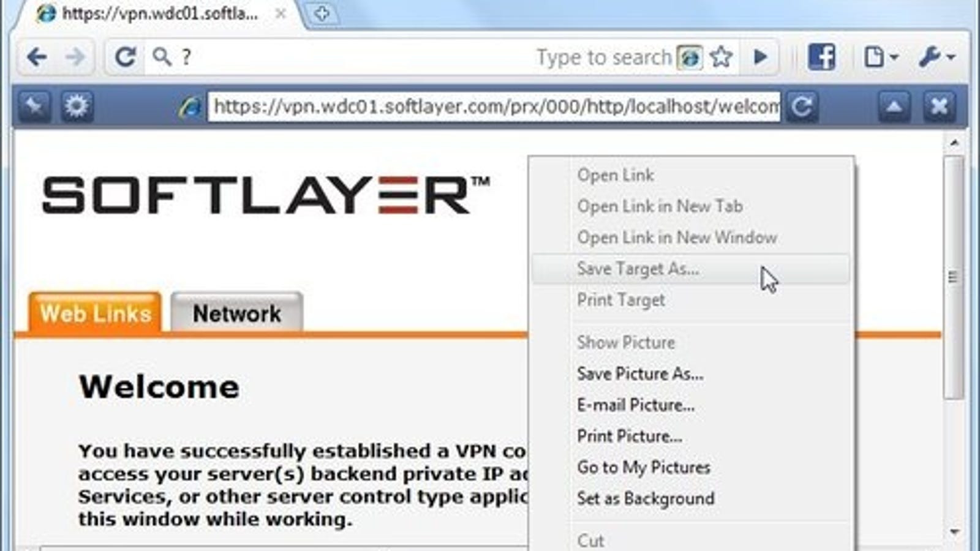Click the IE rendering engine icon in the search bar
Image resolution: width=980 pixels, height=551 pixels.
(690, 58)
